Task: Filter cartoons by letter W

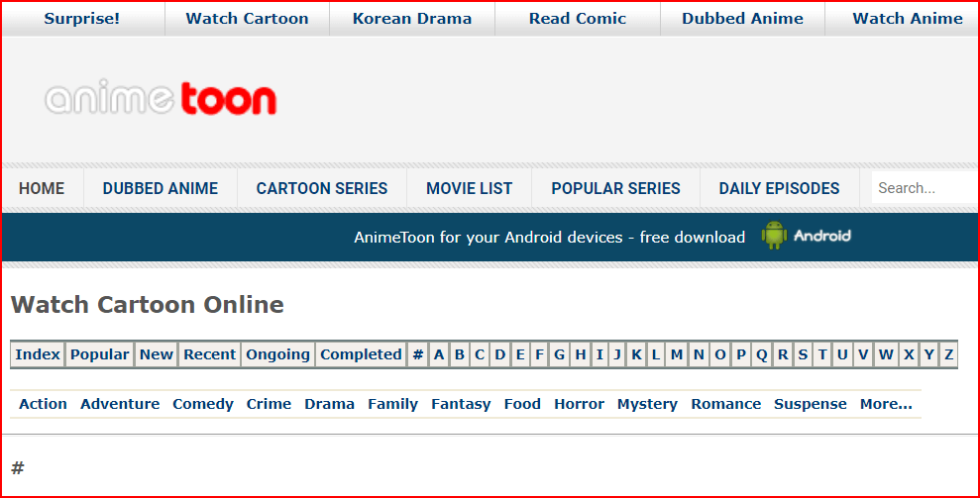Action: [886, 354]
